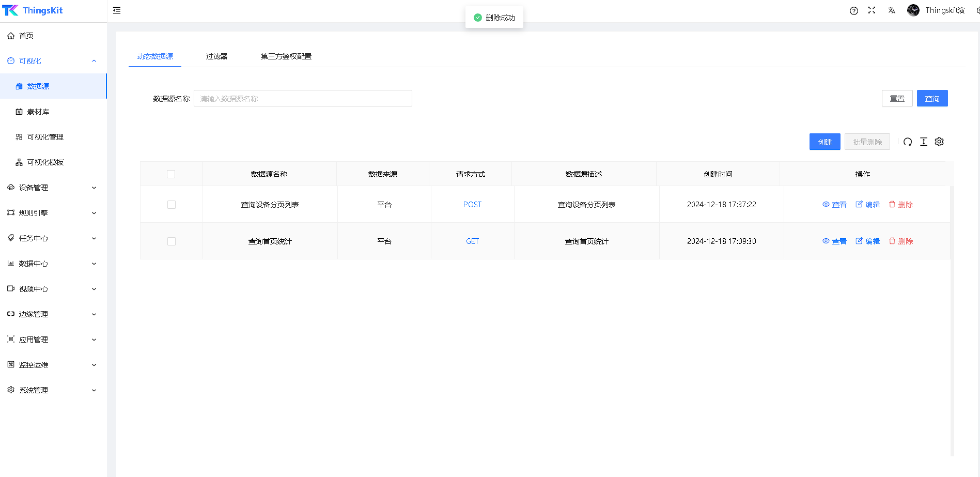Enter fullscreen mode using the expand icon

pos(872,10)
